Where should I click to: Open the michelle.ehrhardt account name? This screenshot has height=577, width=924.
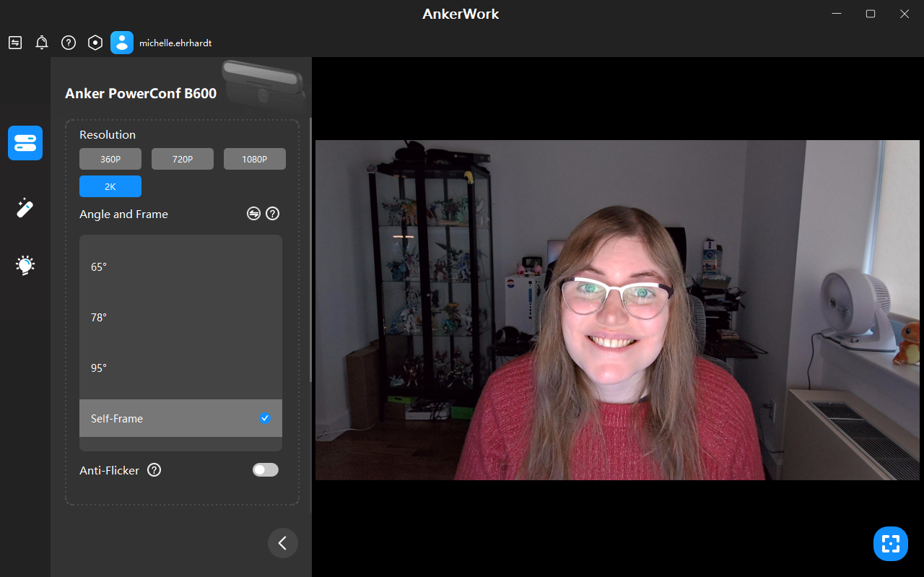175,43
